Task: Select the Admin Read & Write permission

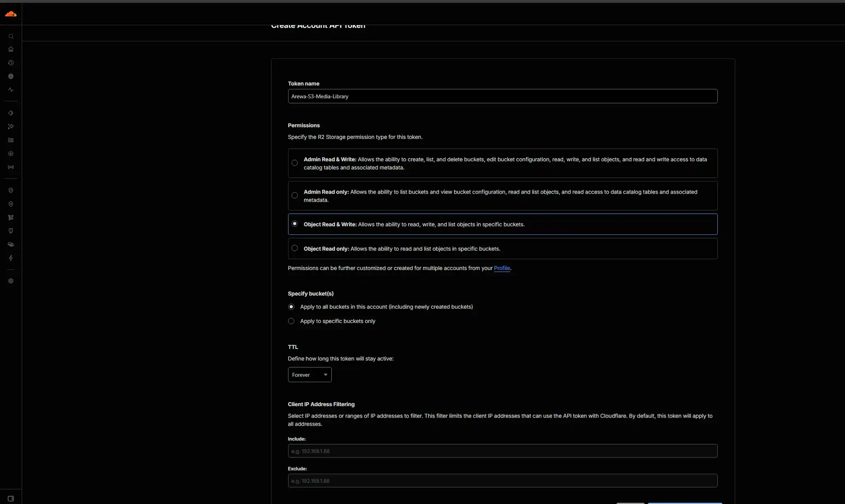Action: point(503,163)
